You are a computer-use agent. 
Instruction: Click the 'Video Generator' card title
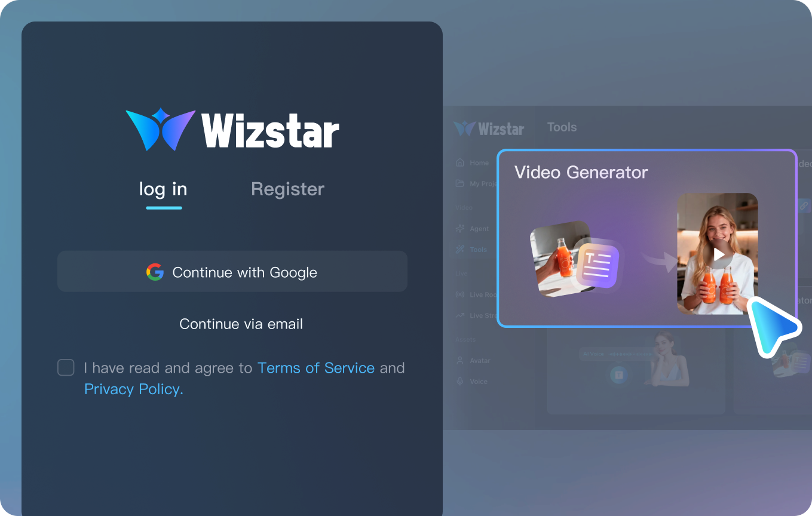tap(581, 173)
